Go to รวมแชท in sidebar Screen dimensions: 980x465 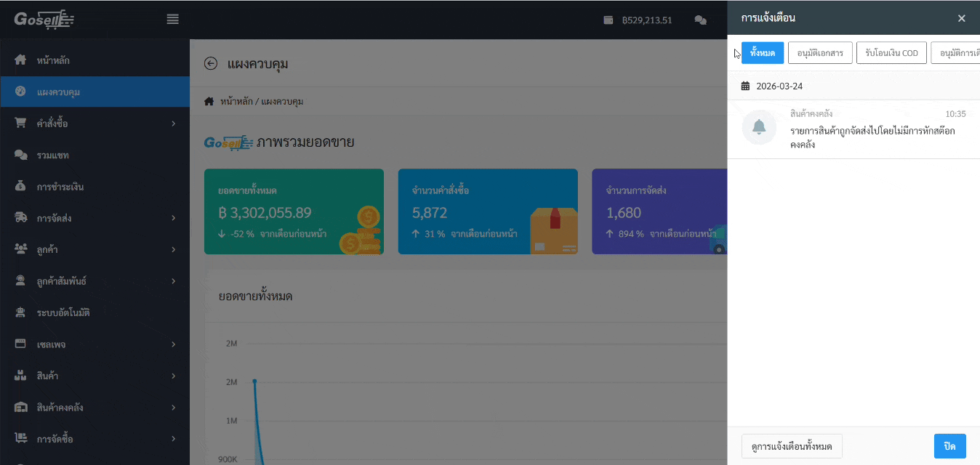52,155
